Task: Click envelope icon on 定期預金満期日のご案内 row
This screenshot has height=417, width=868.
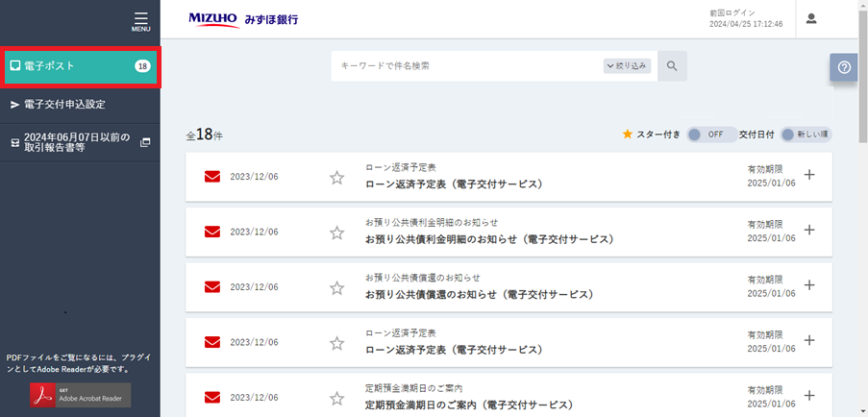Action: (x=212, y=397)
